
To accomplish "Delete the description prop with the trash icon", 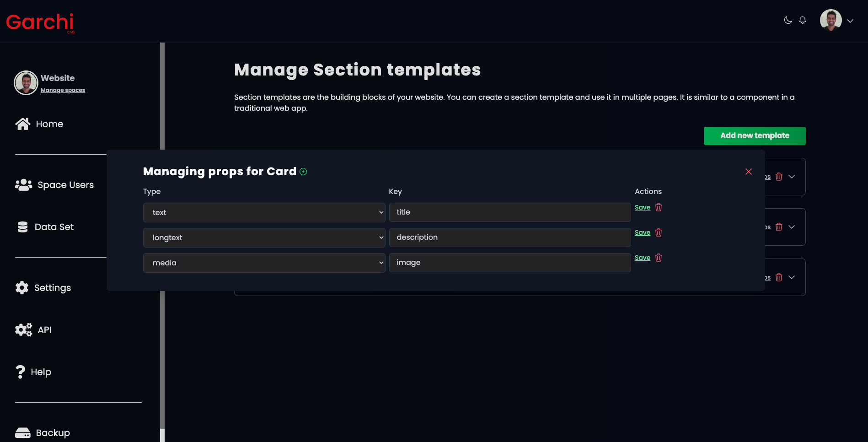I will click(x=659, y=232).
